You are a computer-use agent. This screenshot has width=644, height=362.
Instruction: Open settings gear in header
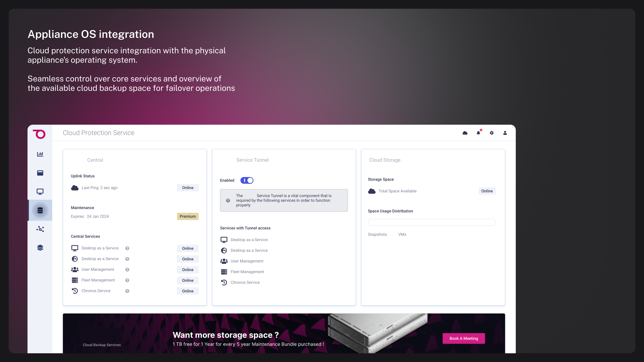point(492,133)
